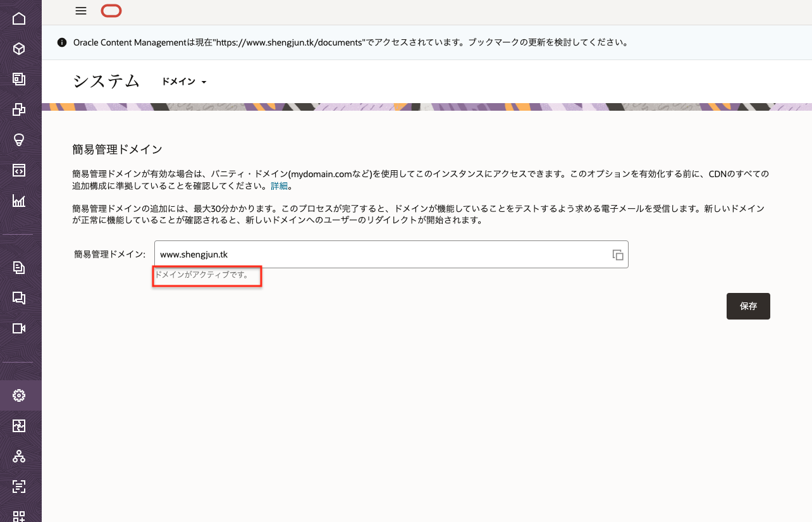The image size is (812, 522).
Task: Open the Integrations puzzle icon
Action: click(20, 426)
